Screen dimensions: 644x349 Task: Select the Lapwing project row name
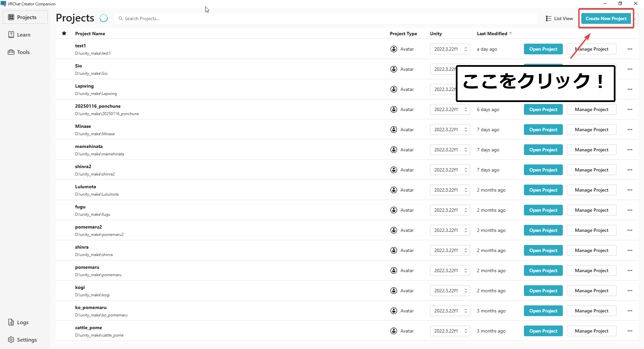coord(84,86)
